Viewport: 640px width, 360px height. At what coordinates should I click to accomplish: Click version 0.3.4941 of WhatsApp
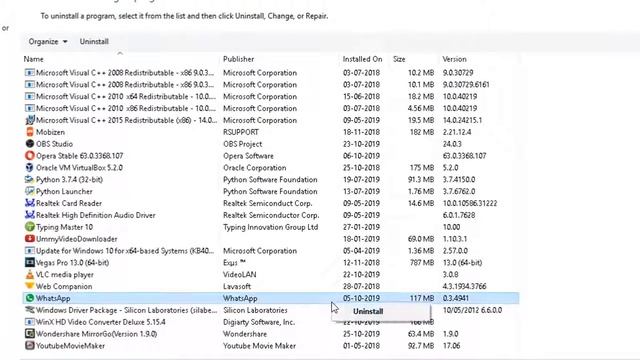[456, 298]
